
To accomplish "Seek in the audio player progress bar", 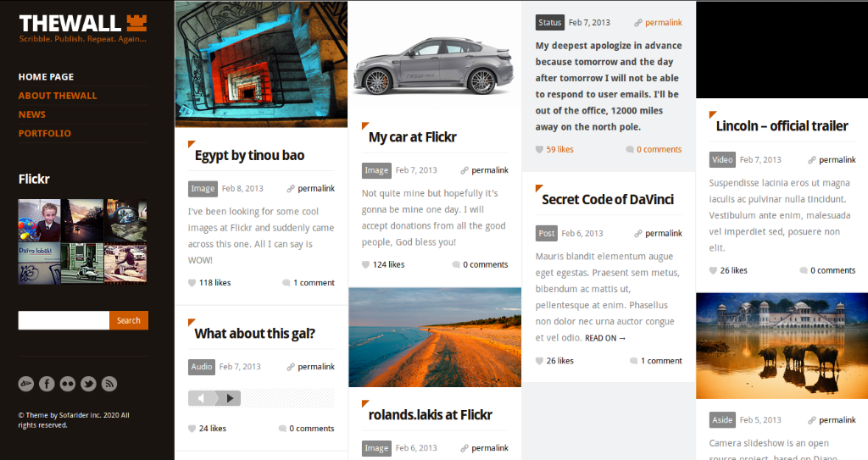I will tap(288, 398).
